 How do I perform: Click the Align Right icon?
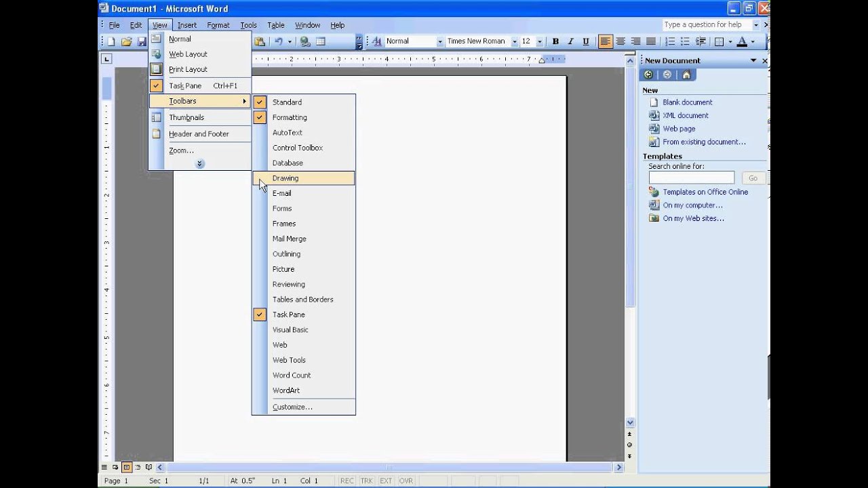coord(635,41)
